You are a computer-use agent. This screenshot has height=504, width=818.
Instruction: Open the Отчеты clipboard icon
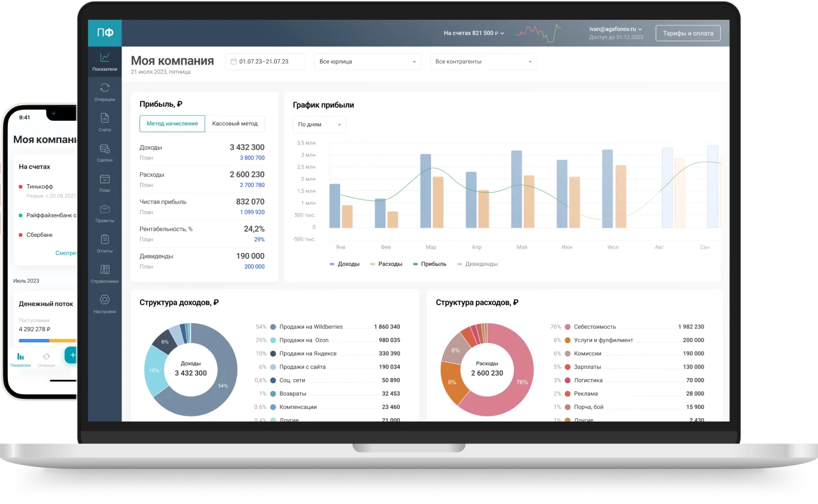(105, 240)
